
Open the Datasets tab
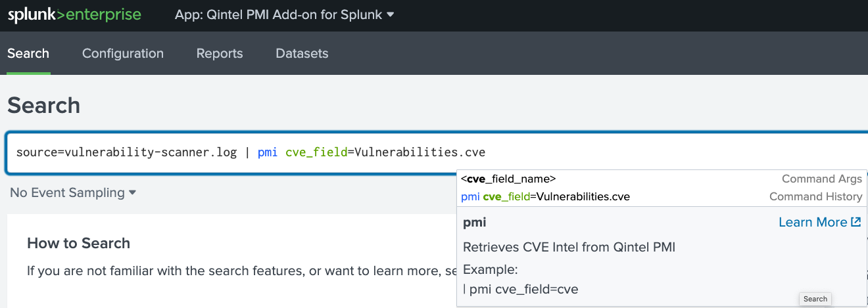(302, 54)
